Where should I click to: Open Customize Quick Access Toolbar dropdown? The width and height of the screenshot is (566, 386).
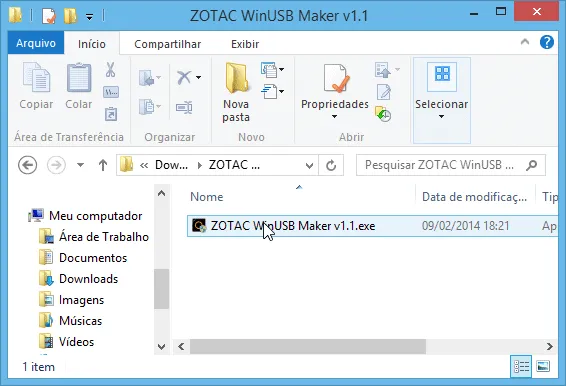pos(89,17)
